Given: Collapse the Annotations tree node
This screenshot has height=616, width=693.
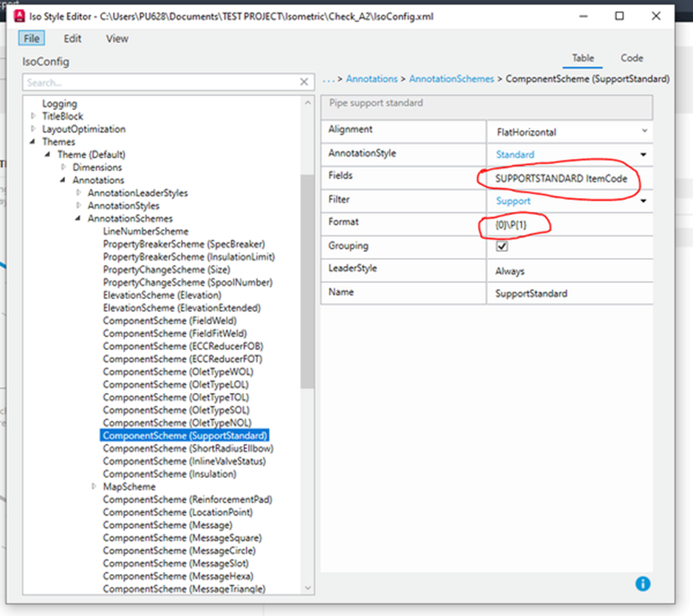Looking at the screenshot, I should [x=63, y=179].
